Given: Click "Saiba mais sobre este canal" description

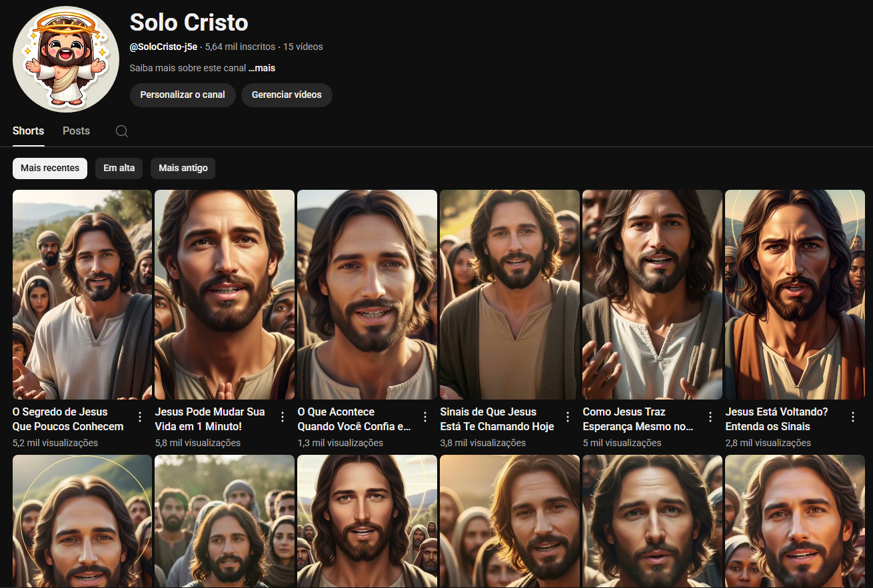Looking at the screenshot, I should (x=188, y=68).
